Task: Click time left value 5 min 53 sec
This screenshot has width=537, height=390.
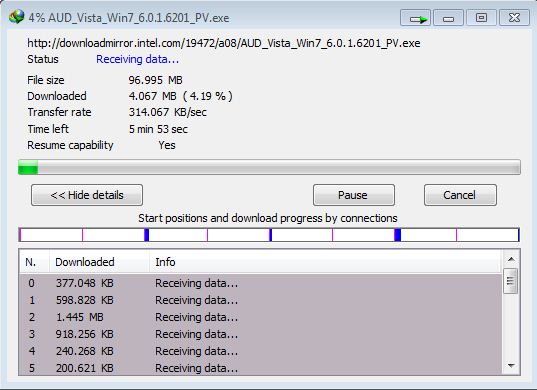Action: tap(158, 129)
